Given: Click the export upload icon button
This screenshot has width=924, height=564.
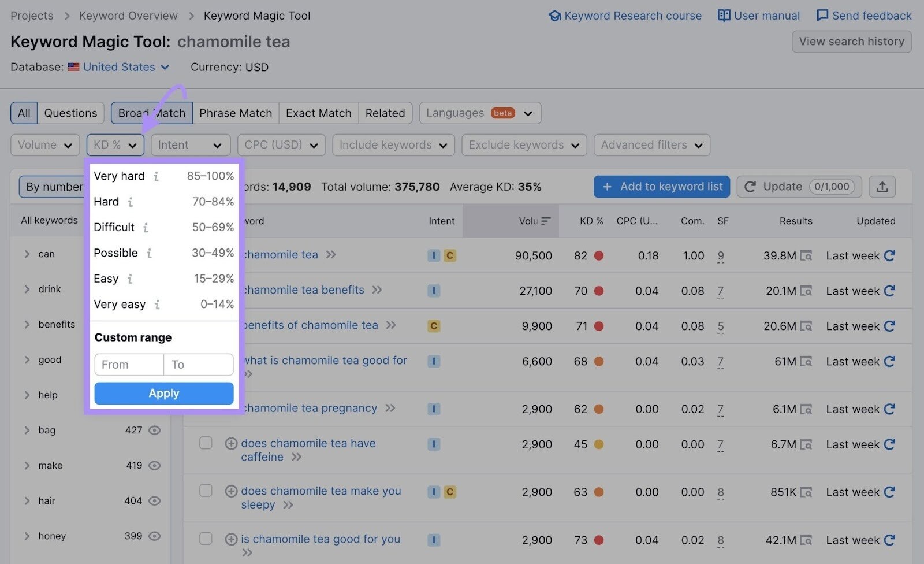Looking at the screenshot, I should [x=882, y=187].
